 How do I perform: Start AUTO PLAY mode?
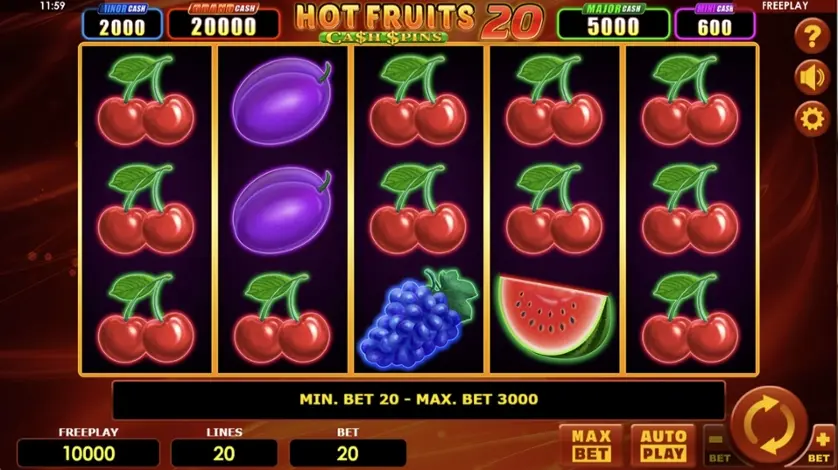663,445
